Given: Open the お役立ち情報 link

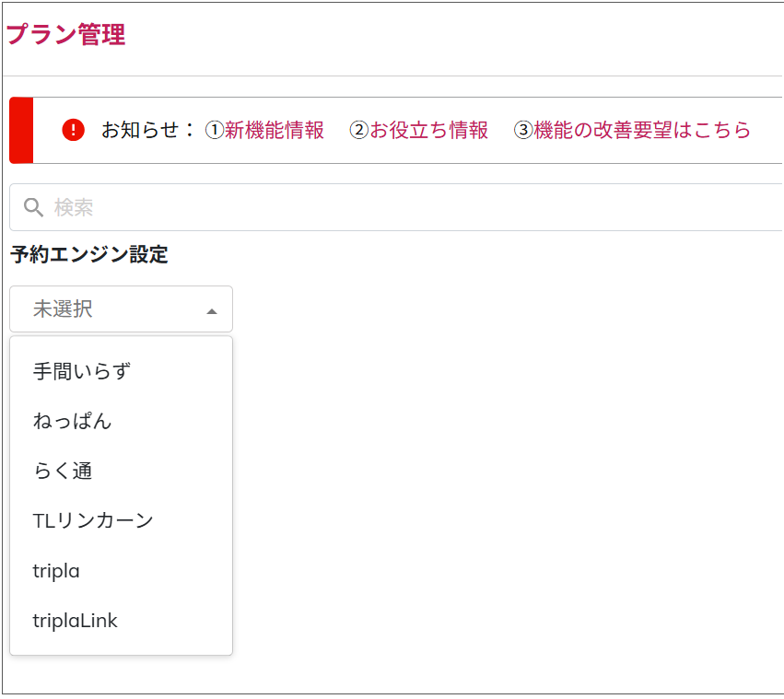Looking at the screenshot, I should [x=428, y=130].
